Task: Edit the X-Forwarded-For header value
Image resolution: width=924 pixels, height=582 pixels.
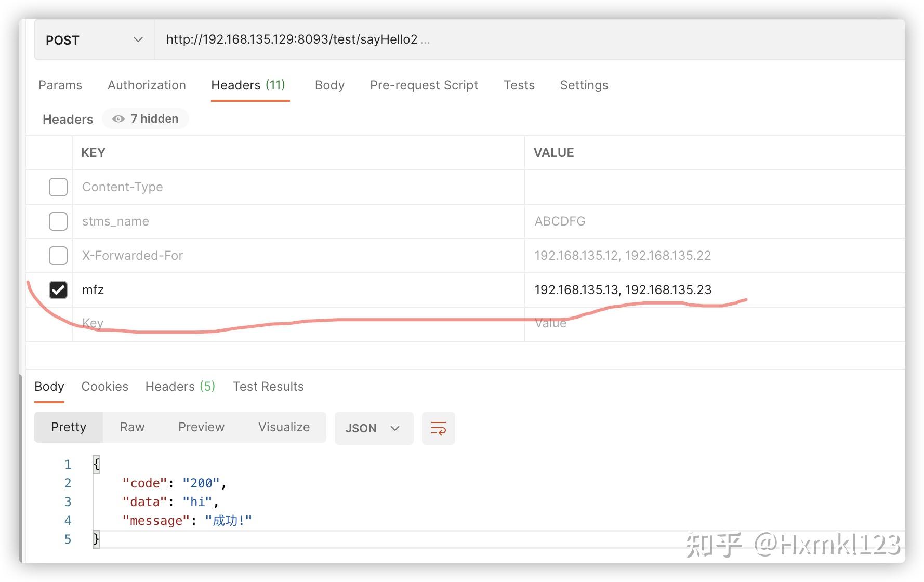Action: click(622, 255)
